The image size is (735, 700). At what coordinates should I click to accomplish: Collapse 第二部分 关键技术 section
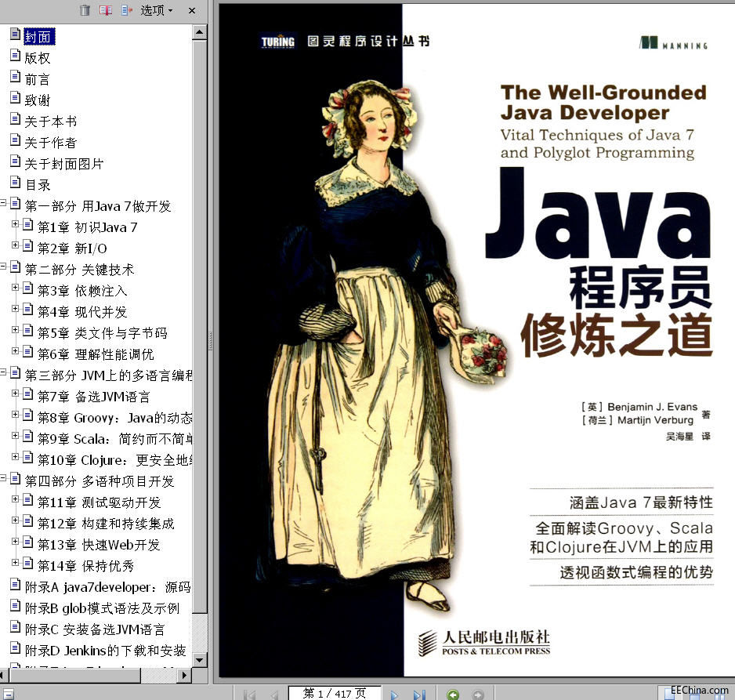[x=3, y=267]
